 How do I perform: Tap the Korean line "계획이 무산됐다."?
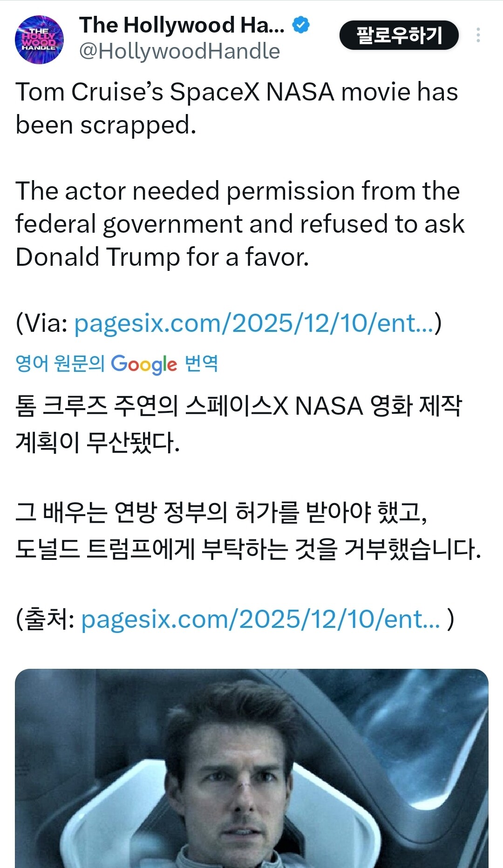(98, 442)
